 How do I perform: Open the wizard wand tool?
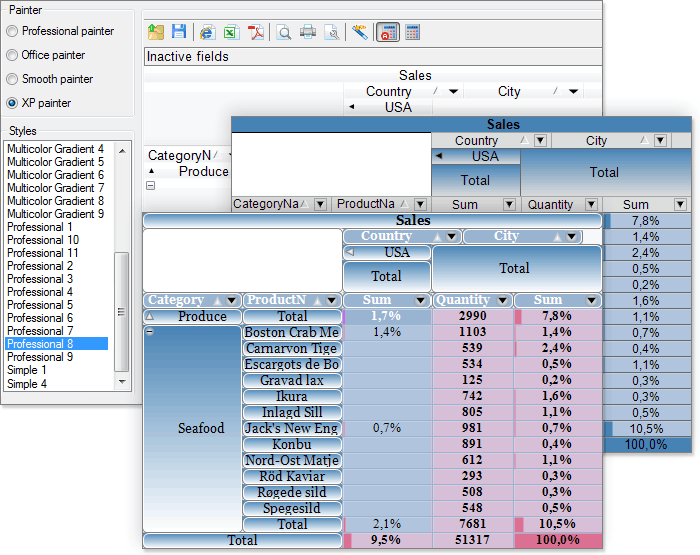359,32
